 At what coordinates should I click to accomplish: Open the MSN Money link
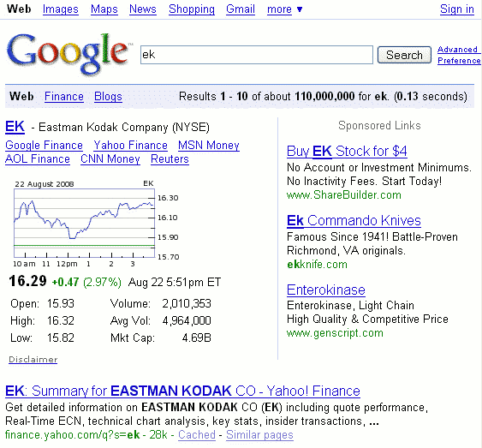209,145
